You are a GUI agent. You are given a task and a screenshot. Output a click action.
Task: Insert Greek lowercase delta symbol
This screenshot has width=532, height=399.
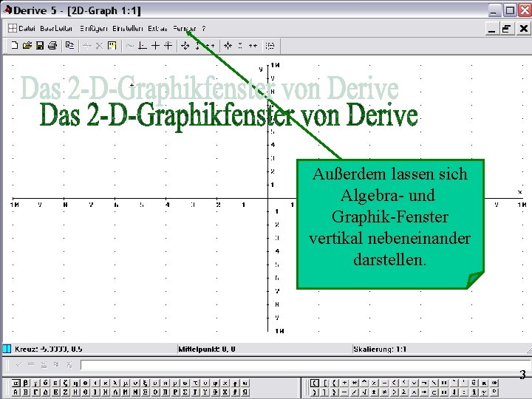[46, 383]
